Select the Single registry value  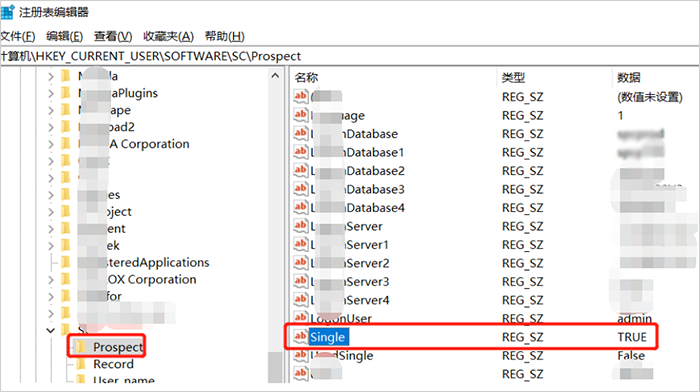[x=328, y=337]
